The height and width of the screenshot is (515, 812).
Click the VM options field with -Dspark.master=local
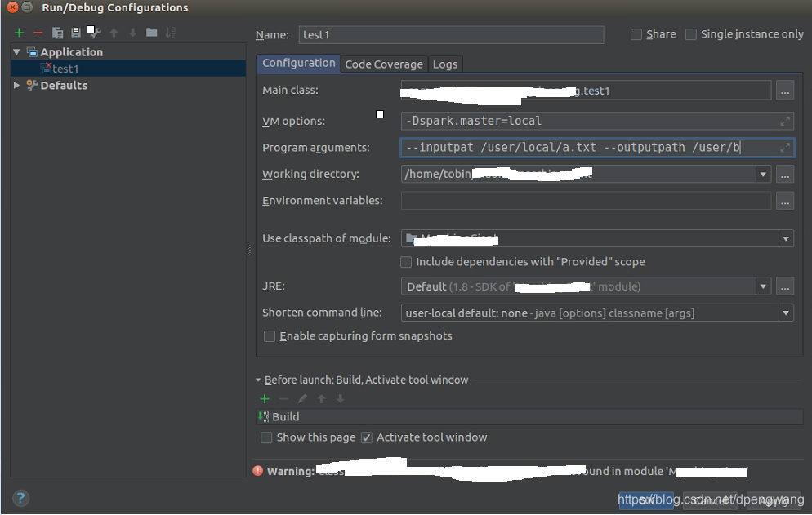click(x=597, y=121)
